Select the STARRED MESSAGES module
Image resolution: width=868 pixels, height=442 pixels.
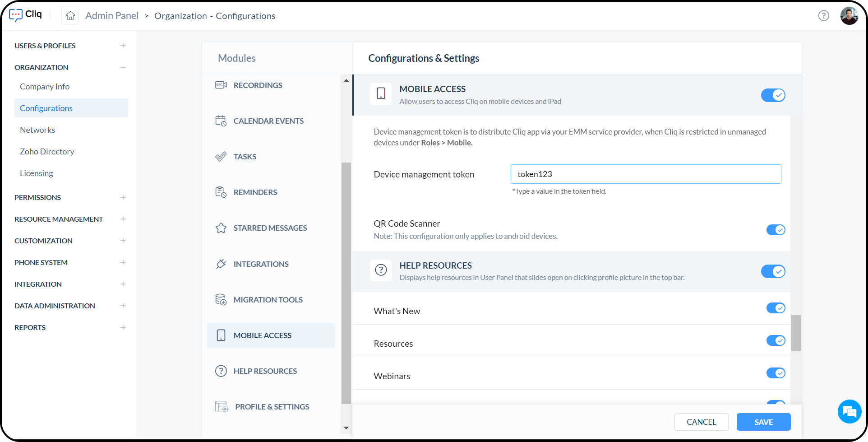[x=271, y=228]
